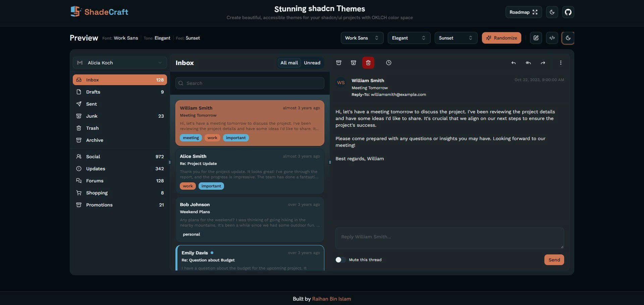Click the Reply all icon
This screenshot has height=305, width=644.
pyautogui.click(x=528, y=63)
